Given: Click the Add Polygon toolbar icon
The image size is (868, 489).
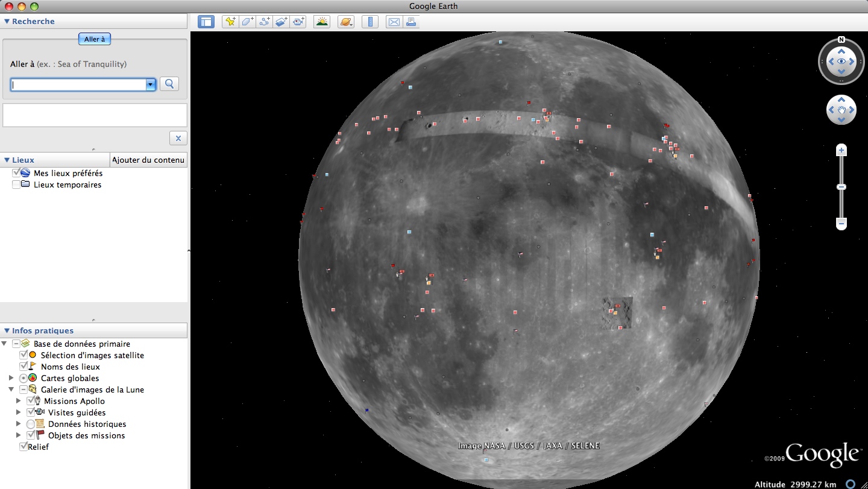Looking at the screenshot, I should [x=247, y=22].
